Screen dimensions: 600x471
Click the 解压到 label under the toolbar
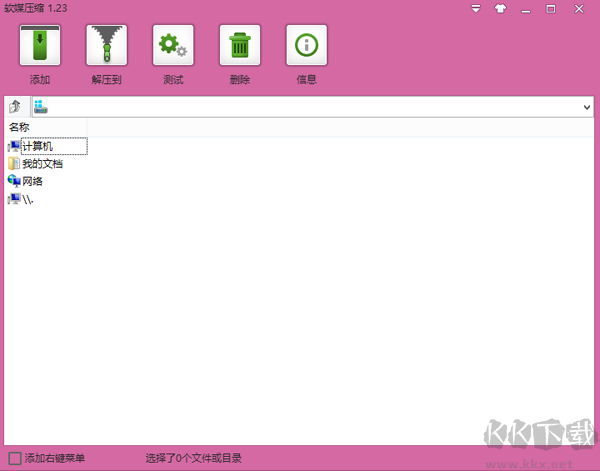point(106,80)
